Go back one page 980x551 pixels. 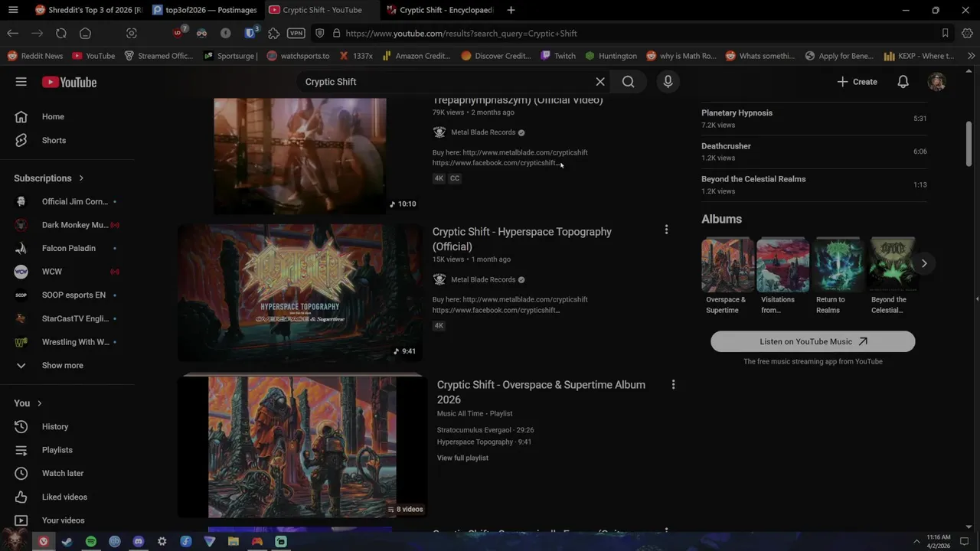[13, 34]
